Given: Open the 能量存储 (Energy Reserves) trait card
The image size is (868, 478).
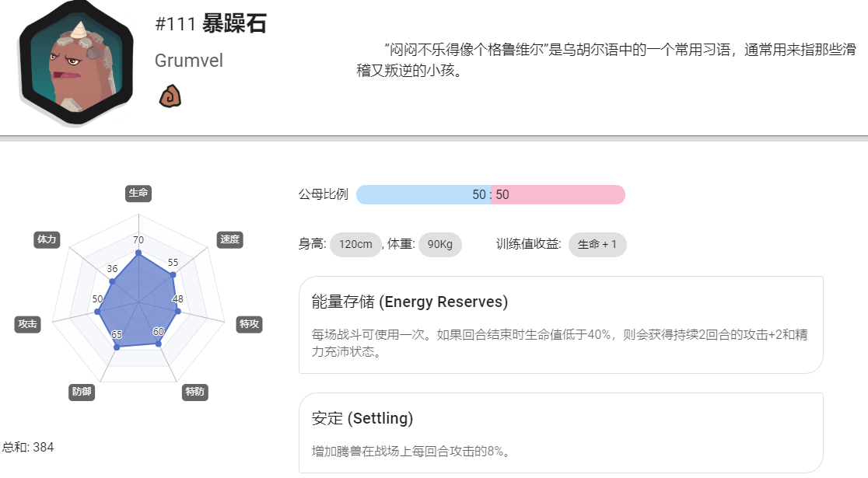Looking at the screenshot, I should (561, 325).
